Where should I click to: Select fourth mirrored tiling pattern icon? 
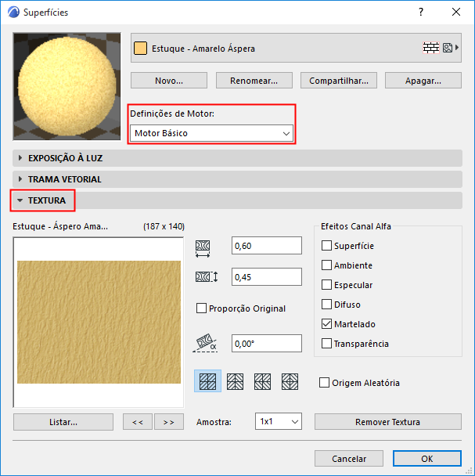click(290, 381)
